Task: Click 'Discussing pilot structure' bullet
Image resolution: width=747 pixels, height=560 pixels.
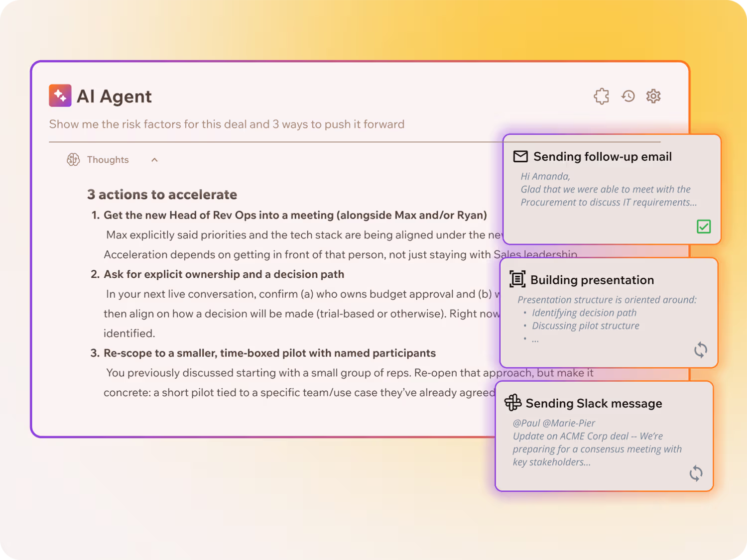Action: click(x=586, y=326)
